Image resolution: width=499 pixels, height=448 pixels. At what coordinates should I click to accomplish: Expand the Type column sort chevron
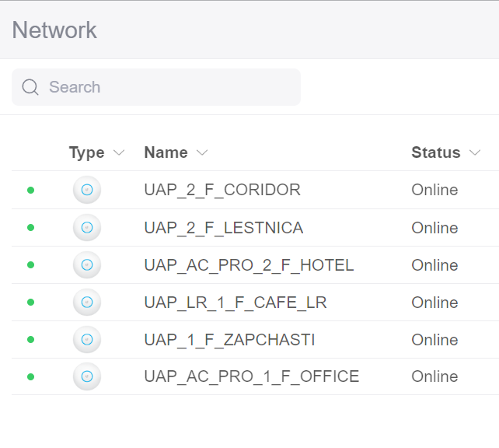click(119, 153)
